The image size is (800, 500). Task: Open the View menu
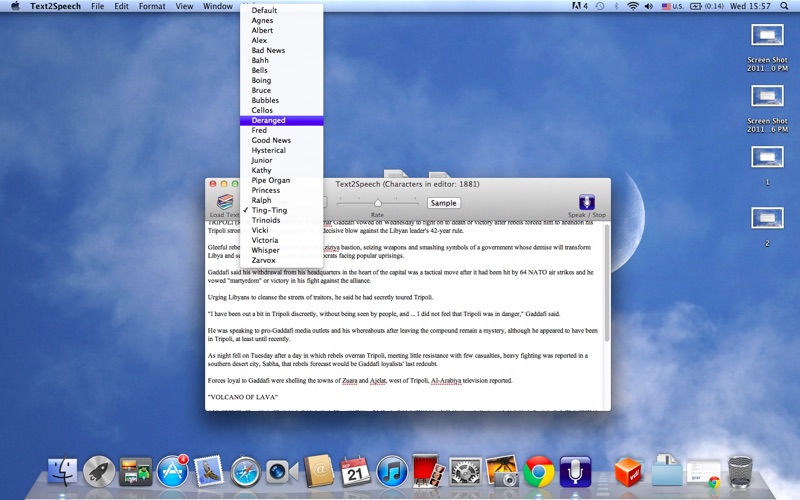click(x=184, y=6)
